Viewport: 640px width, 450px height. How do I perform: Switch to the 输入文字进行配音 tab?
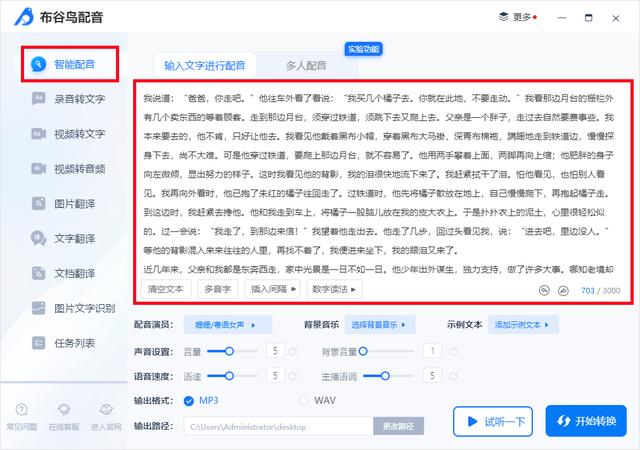click(x=210, y=66)
